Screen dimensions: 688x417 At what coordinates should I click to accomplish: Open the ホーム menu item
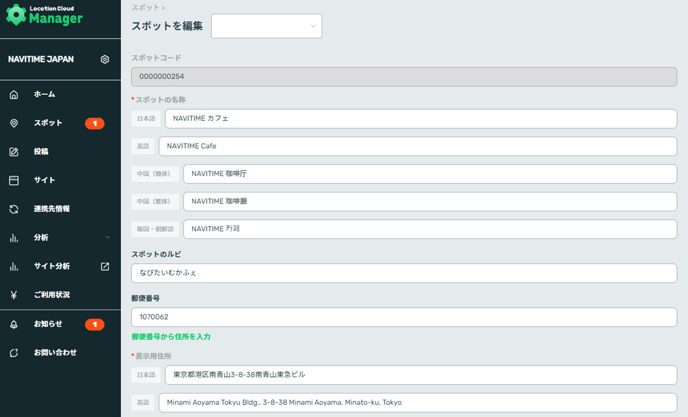45,94
